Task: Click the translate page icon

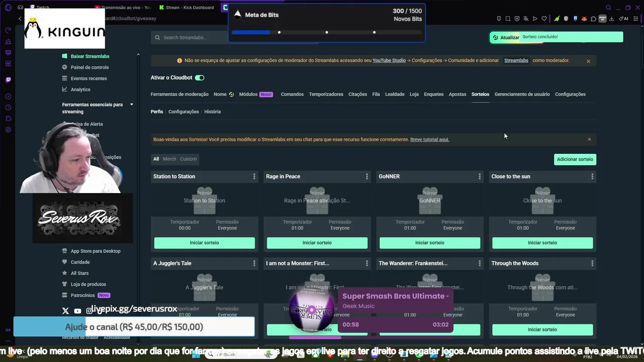Action: (526, 19)
